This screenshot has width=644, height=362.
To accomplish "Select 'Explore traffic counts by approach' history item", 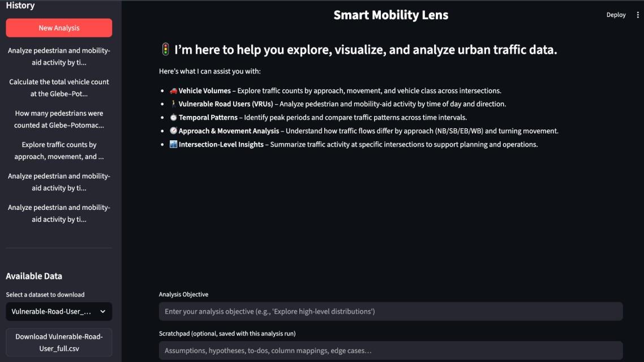I will [x=59, y=150].
